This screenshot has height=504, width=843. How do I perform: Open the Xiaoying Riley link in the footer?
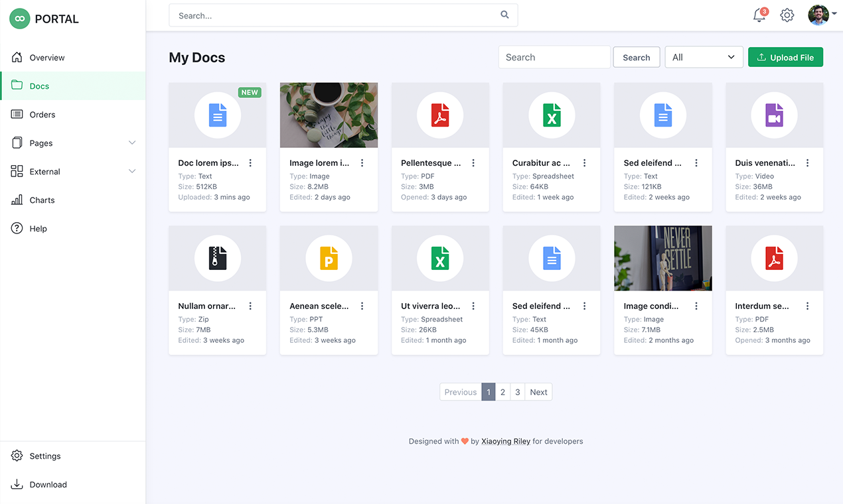click(x=506, y=441)
